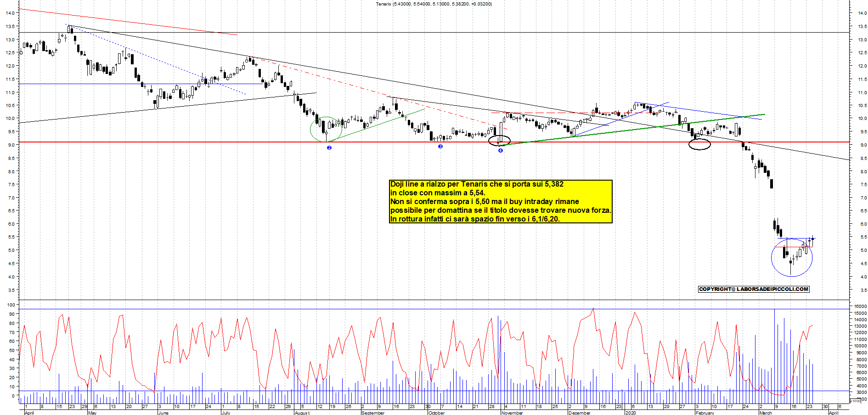The width and height of the screenshot is (868, 415).
Task: Click the blue numbered marker 2
Action: coord(329,148)
